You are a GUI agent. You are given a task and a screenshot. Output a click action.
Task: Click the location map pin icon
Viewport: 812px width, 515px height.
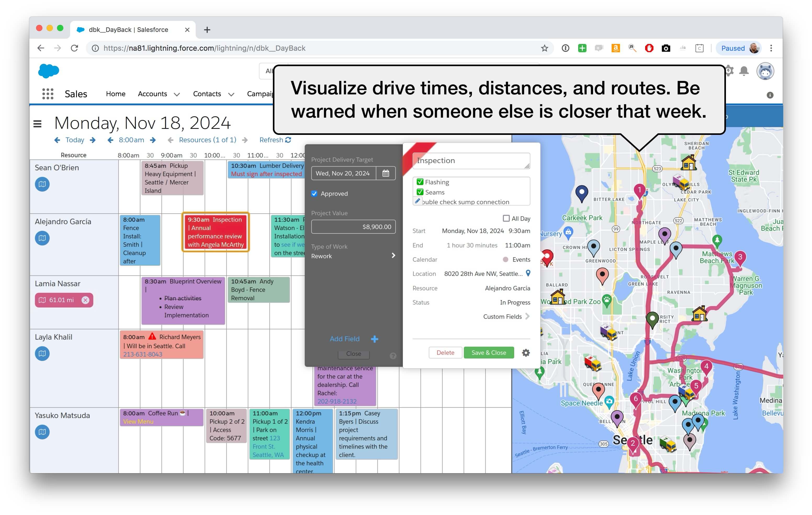click(x=528, y=273)
